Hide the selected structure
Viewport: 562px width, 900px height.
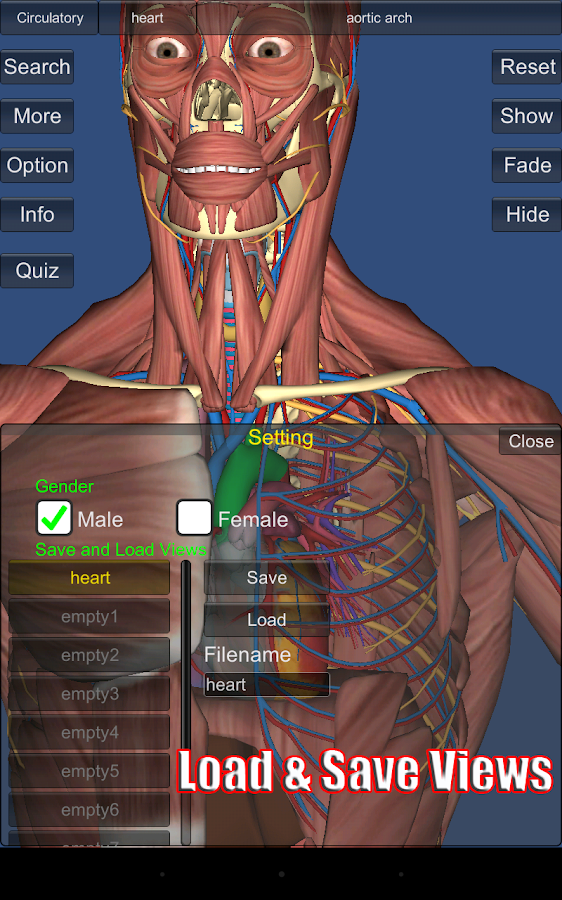[527, 215]
